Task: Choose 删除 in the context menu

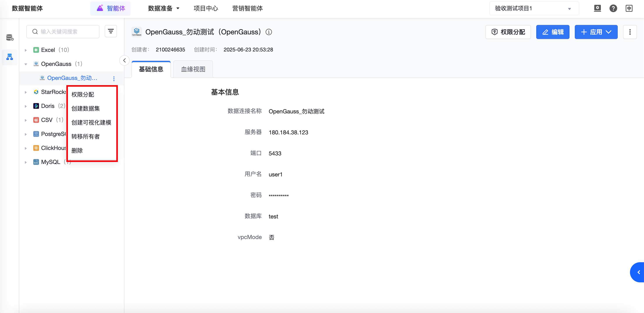Action: tap(77, 150)
